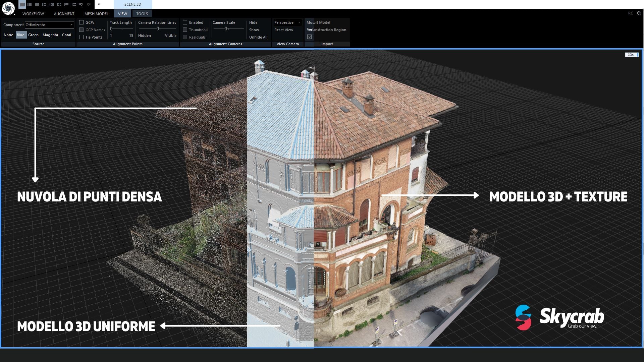Select the eight-panel grid layout icon
Screen dimensions: 644x362
(x=74, y=4)
